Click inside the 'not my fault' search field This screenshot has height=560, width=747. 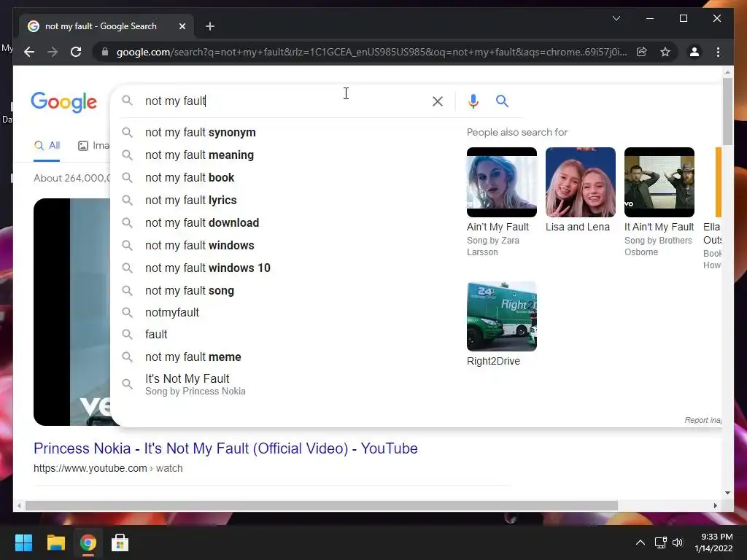(x=286, y=101)
